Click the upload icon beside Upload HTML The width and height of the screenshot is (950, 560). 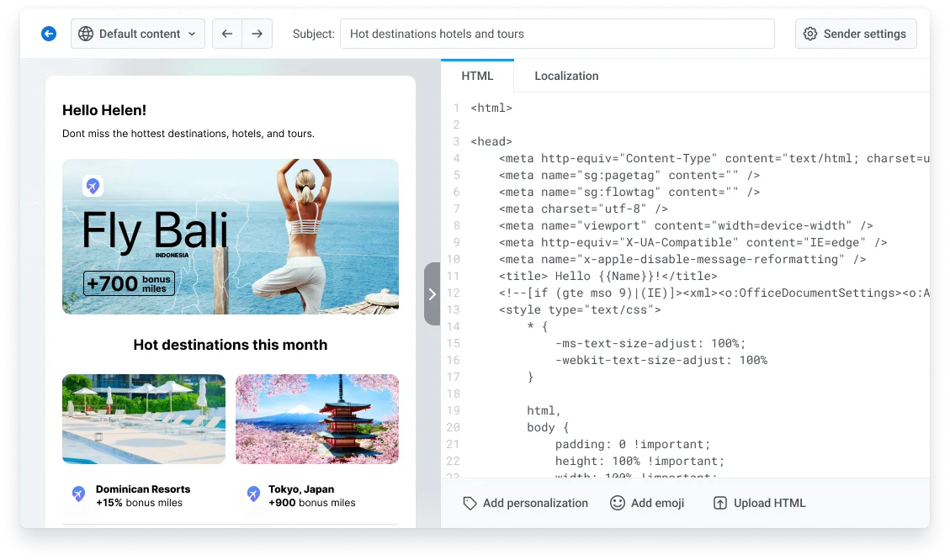(x=720, y=503)
